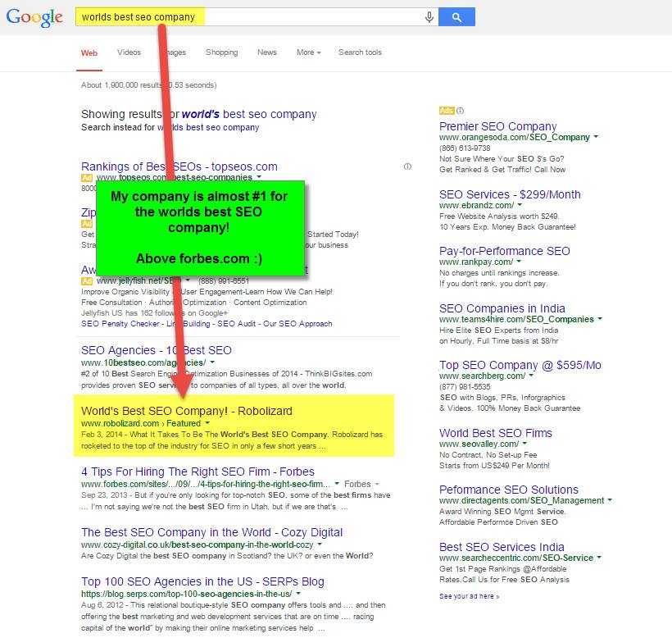The width and height of the screenshot is (672, 638).
Task: Click 'See your ad here »' link
Action: click(x=470, y=596)
